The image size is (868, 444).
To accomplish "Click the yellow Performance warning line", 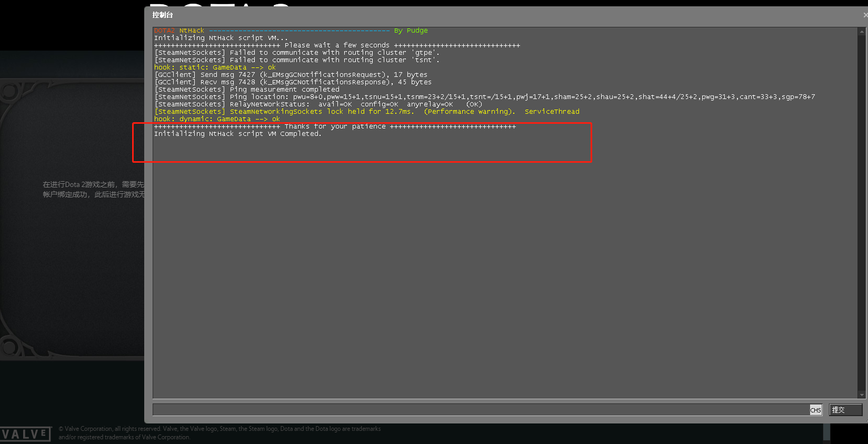I will tap(367, 112).
